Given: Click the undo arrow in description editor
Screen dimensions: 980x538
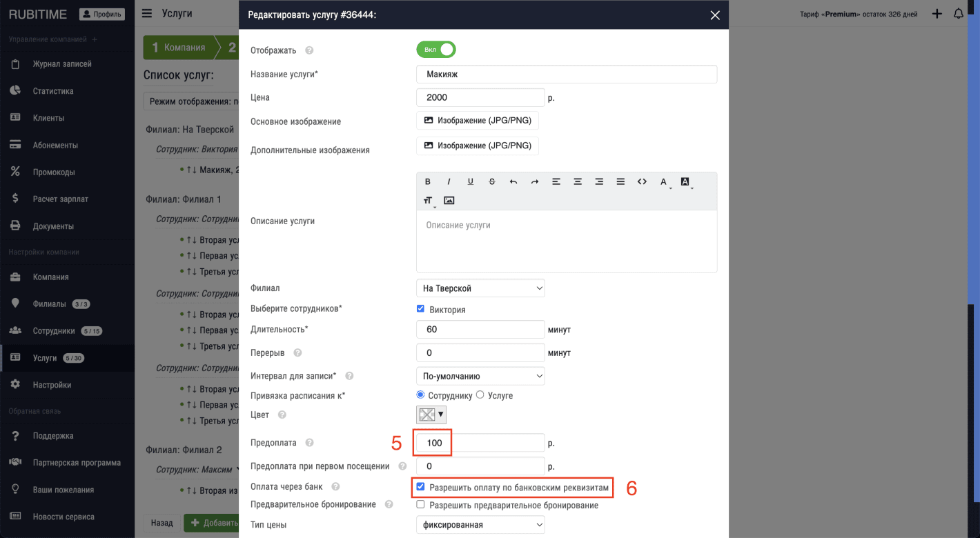Looking at the screenshot, I should pos(513,181).
